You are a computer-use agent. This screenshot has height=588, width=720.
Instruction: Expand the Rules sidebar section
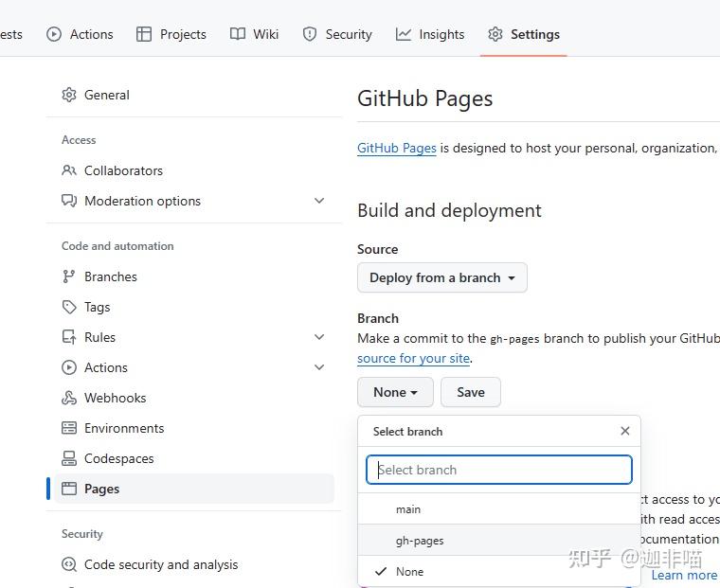coord(319,337)
